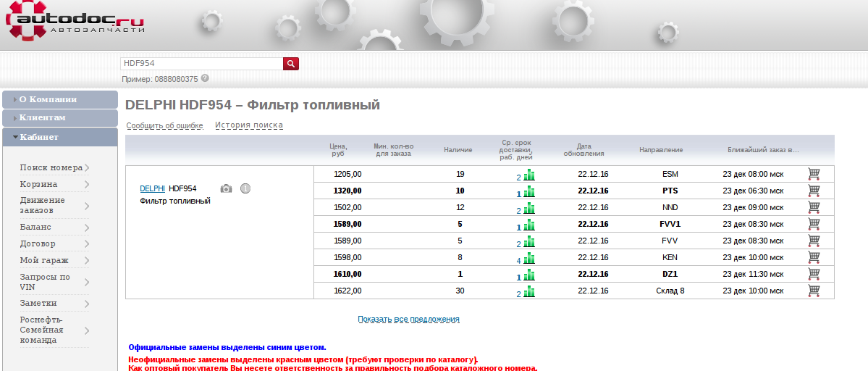Screen dimensions: 868x371
Task: Click the Цена, руб column header
Action: click(x=338, y=150)
